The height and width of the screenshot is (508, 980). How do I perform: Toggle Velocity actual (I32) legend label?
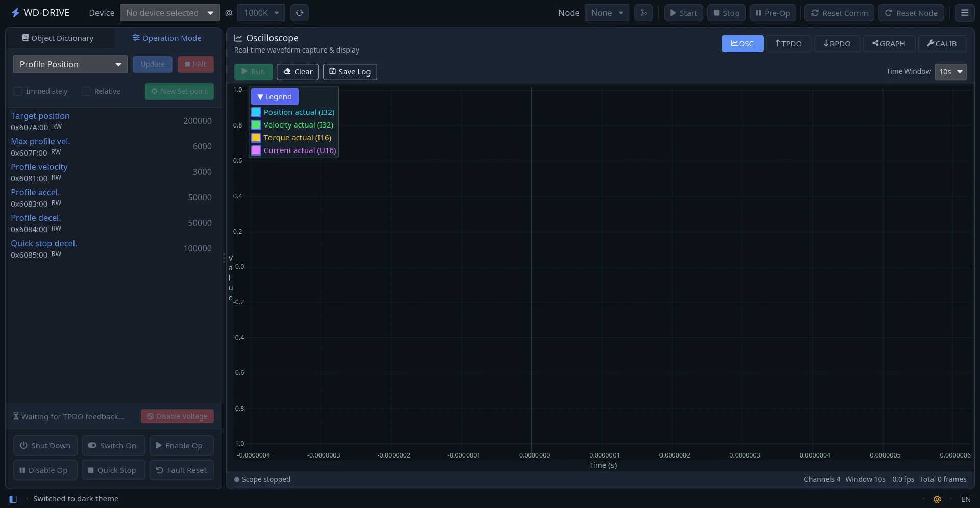tap(299, 125)
